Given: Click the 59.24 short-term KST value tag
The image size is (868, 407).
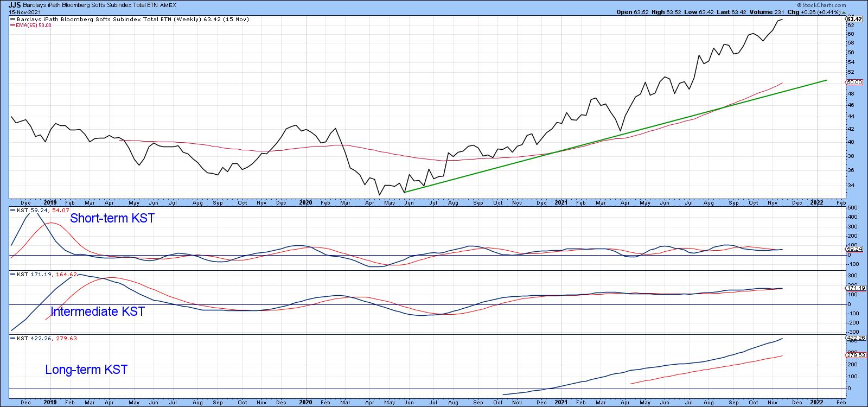Looking at the screenshot, I should click(854, 250).
